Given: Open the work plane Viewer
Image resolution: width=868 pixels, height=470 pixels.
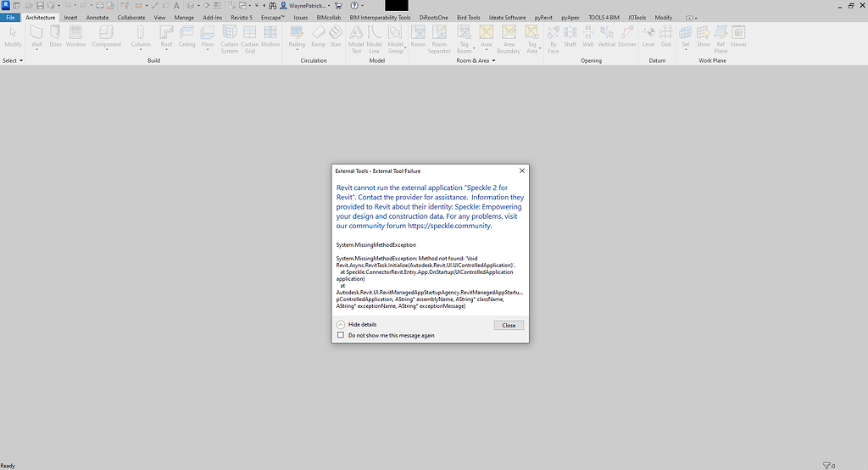Looking at the screenshot, I should 738,36.
